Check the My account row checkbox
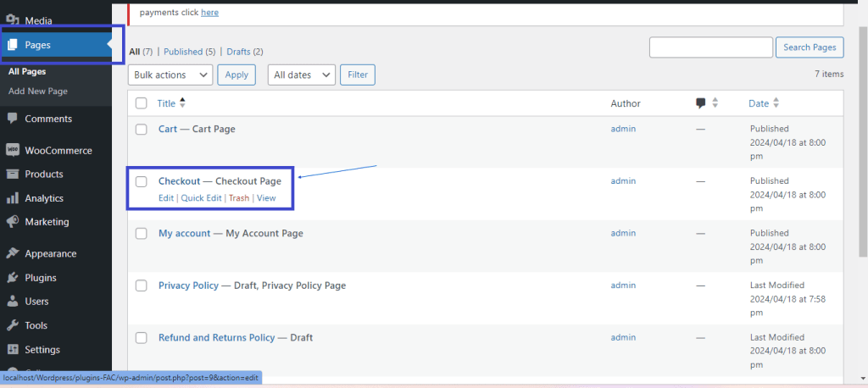This screenshot has width=868, height=388. coord(142,234)
